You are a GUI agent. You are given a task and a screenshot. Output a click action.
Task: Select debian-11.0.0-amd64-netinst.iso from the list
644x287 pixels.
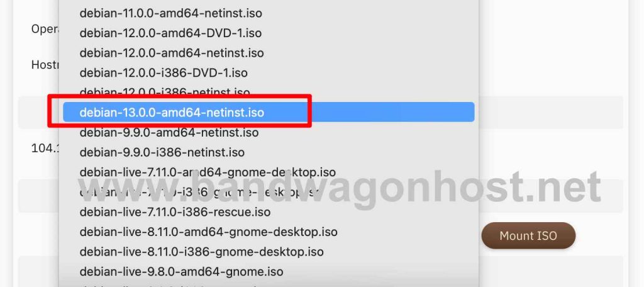pyautogui.click(x=269, y=13)
